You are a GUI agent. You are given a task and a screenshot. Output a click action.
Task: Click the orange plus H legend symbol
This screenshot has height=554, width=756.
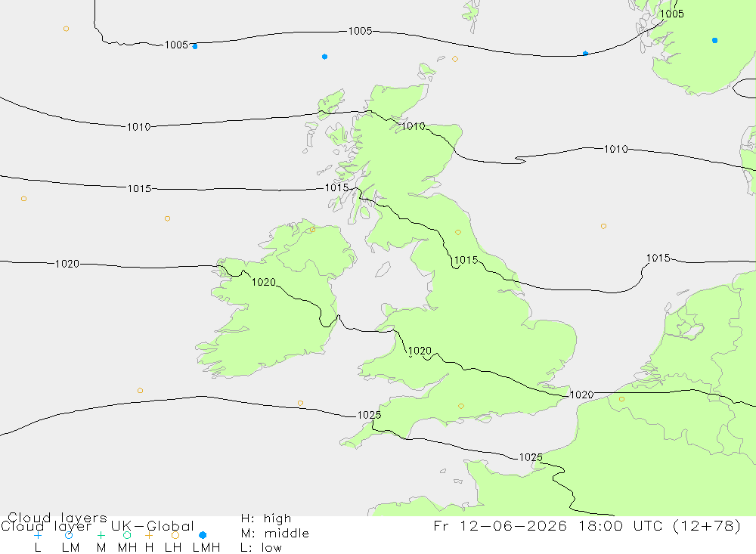(149, 535)
